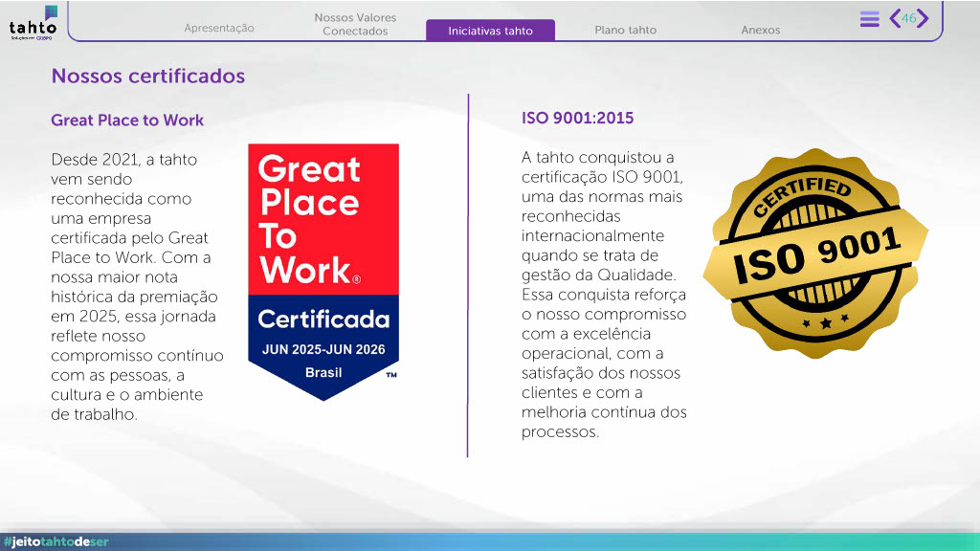Click the ISO 9001 certified gold seal
Viewport: 980px width, 551px height.
[815, 253]
